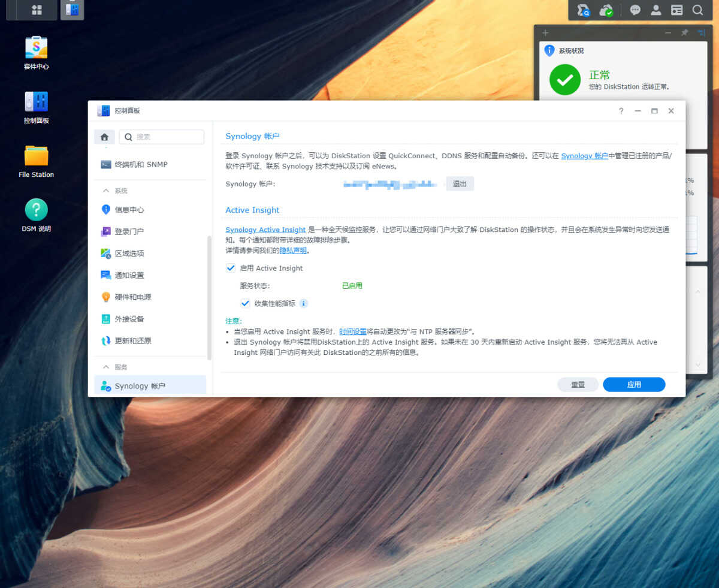This screenshot has height=588, width=719.
Task: Open the user options person icon
Action: 656,10
